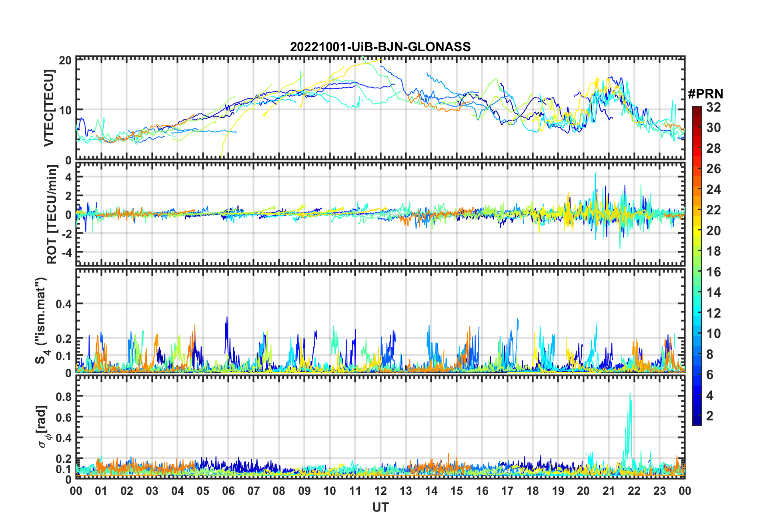
Task: Click x-axis hour label 23
Action: coord(660,491)
